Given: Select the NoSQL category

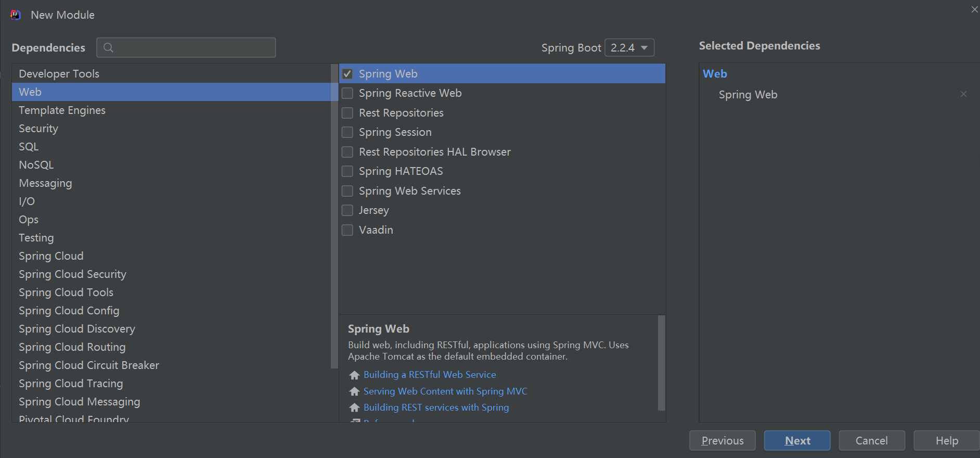Looking at the screenshot, I should 171,165.
